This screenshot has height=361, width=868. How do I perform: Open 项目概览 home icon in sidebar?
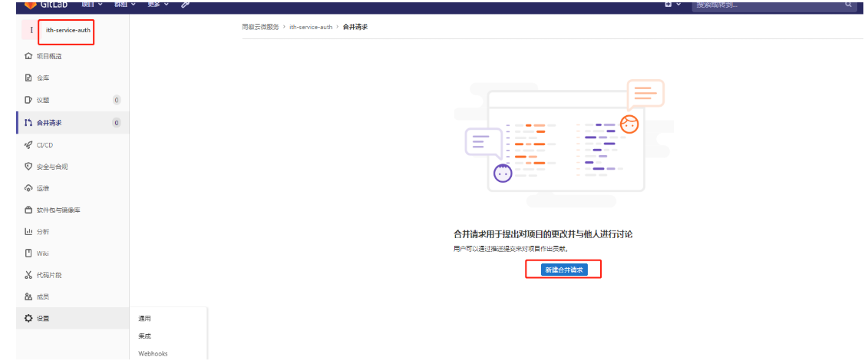coord(28,56)
